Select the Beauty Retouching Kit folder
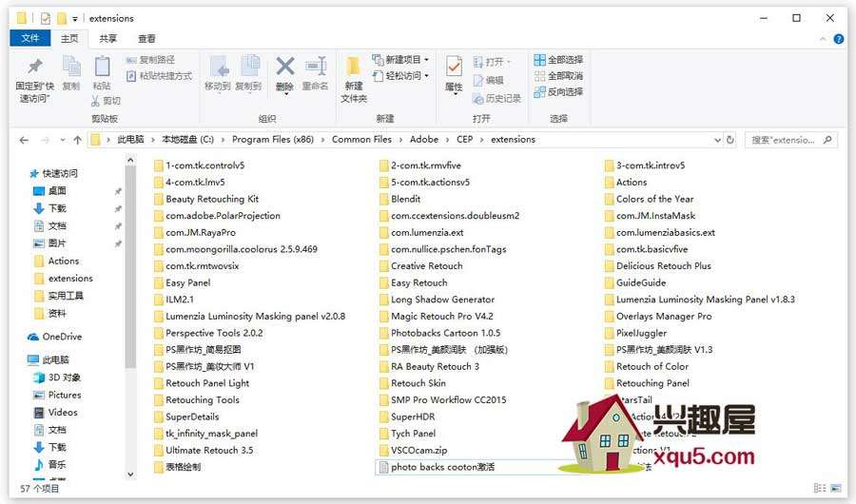 206,199
